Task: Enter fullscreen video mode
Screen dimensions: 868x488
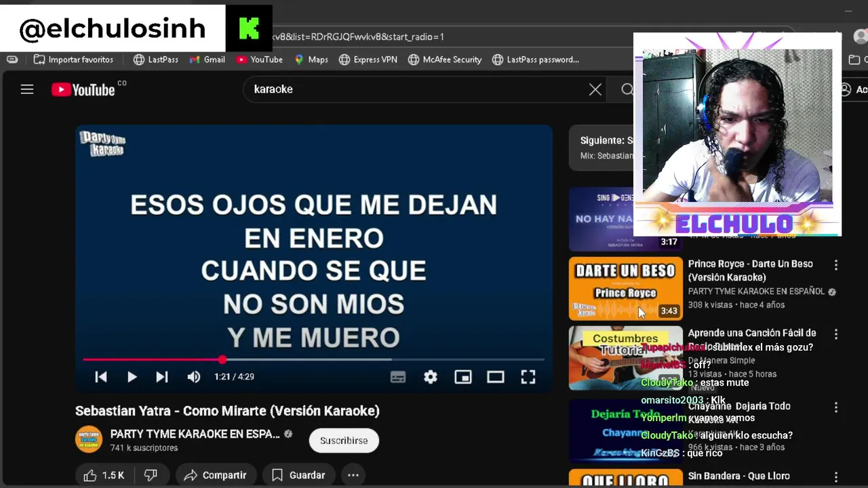Action: 528,377
